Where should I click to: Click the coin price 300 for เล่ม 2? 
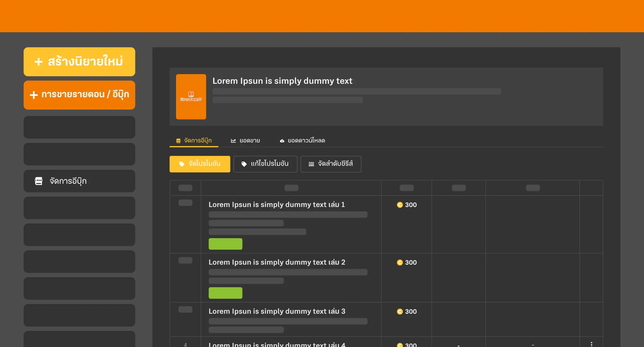[x=407, y=263]
